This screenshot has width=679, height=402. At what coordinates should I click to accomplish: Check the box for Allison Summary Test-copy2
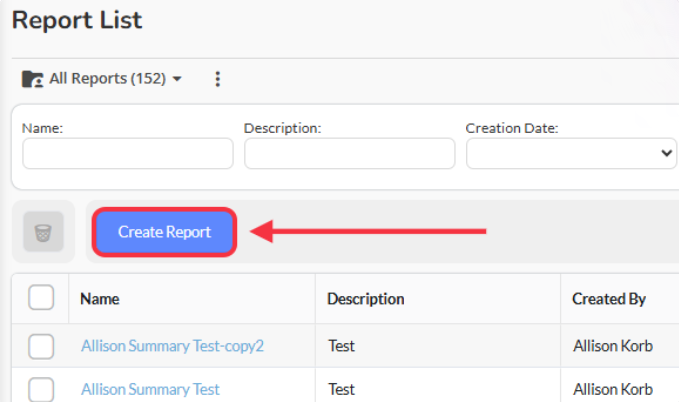pyautogui.click(x=41, y=346)
